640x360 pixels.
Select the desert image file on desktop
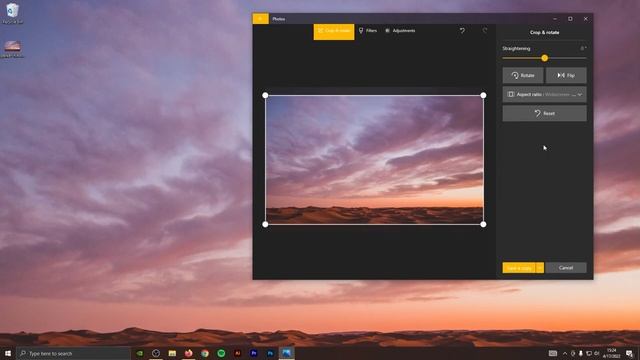pyautogui.click(x=12, y=49)
